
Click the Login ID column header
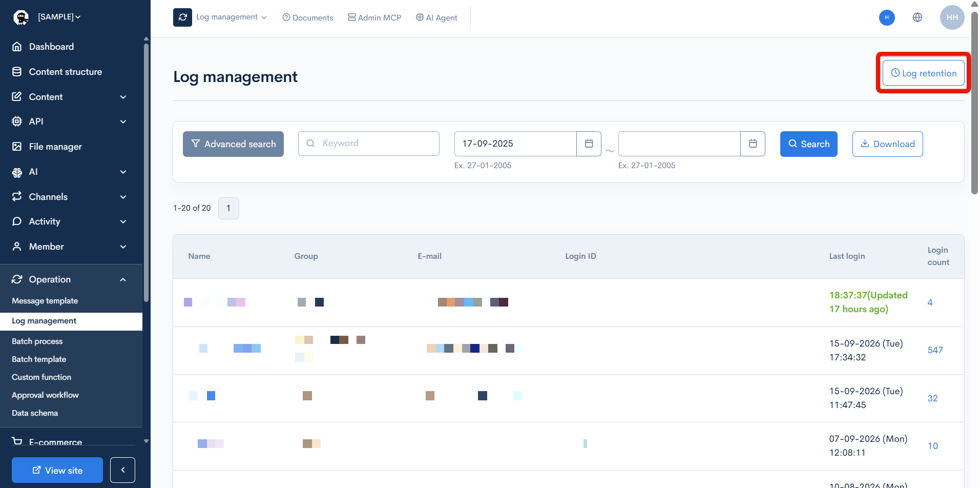coord(580,256)
